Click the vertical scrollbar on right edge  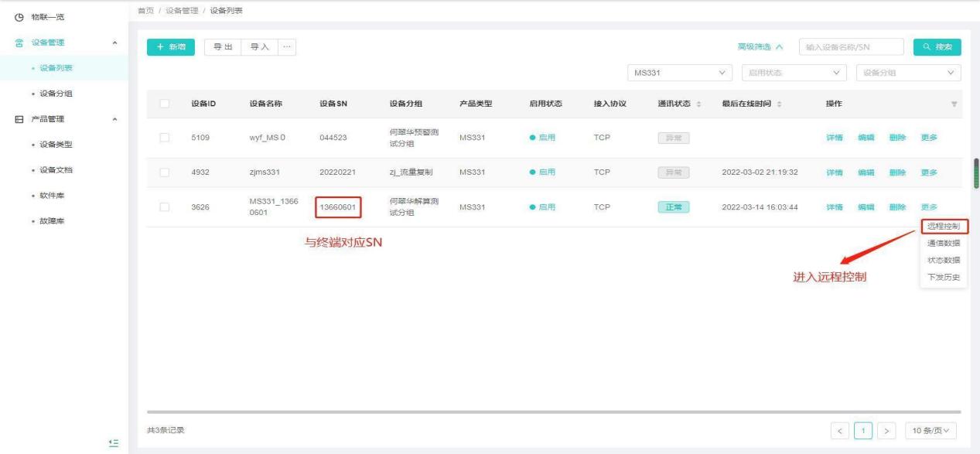[x=975, y=174]
